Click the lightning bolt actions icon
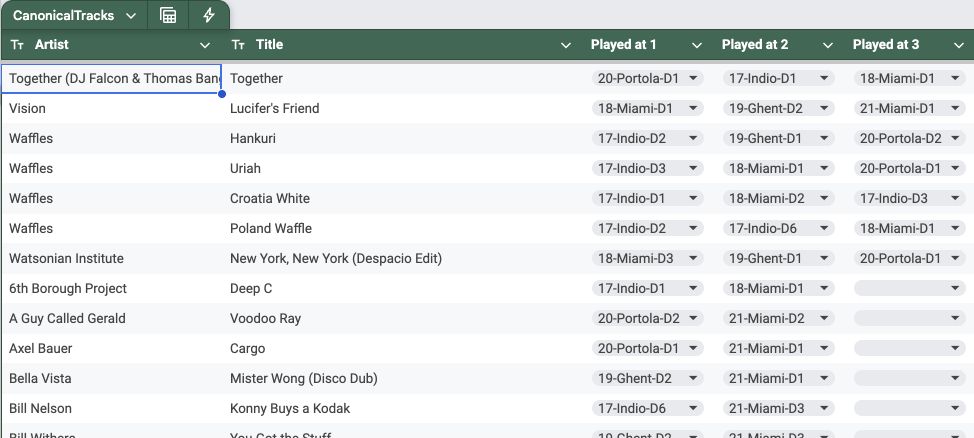 tap(209, 16)
